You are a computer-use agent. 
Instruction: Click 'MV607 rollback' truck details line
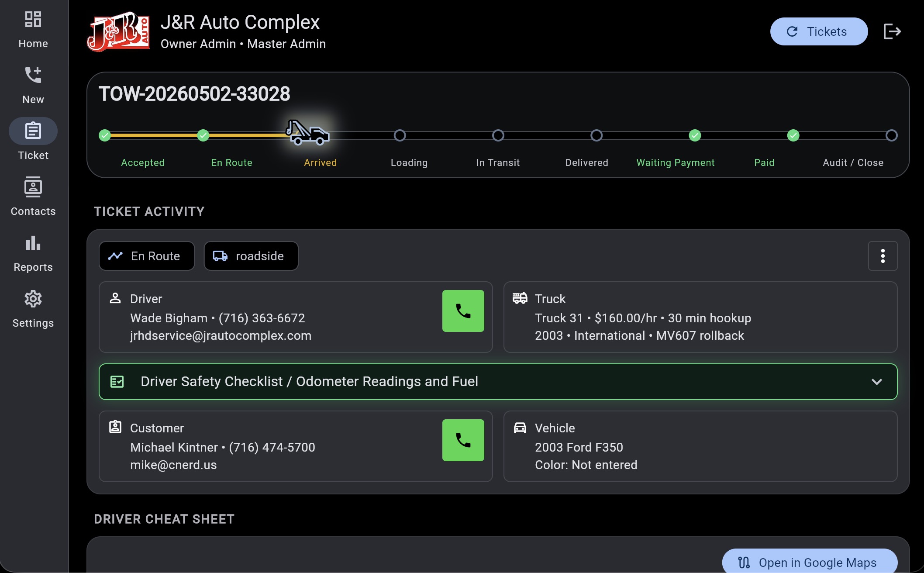[640, 335]
